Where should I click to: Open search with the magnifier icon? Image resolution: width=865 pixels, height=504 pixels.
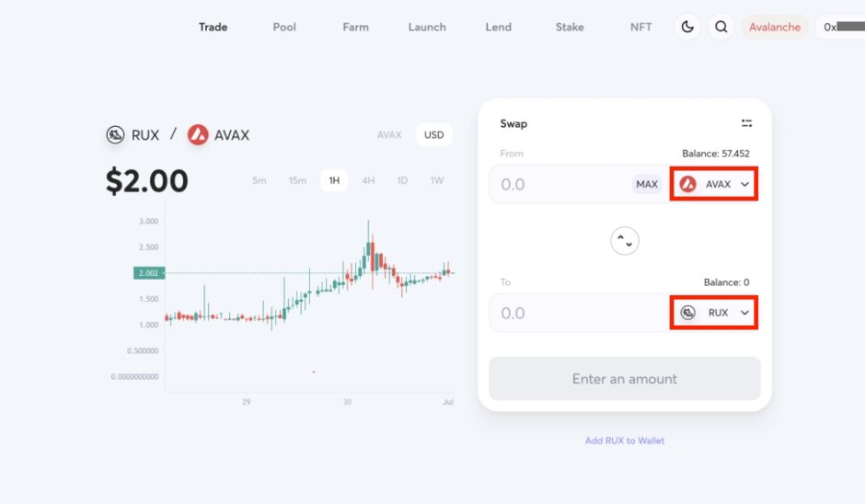pos(721,27)
